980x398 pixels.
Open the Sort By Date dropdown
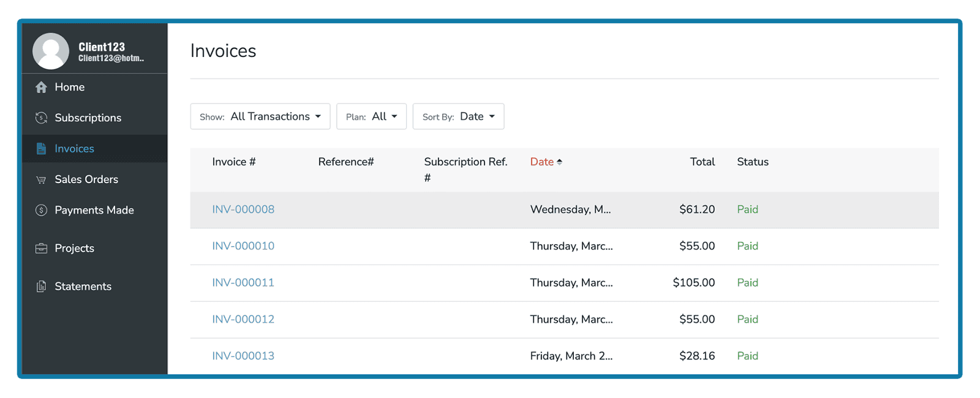tap(458, 116)
